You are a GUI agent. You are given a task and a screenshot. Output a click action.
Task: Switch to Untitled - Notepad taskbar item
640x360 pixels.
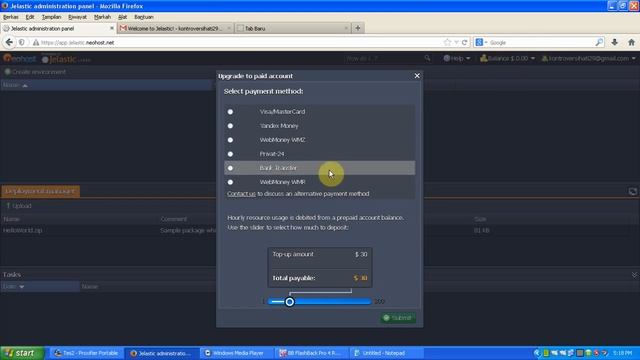point(385,353)
